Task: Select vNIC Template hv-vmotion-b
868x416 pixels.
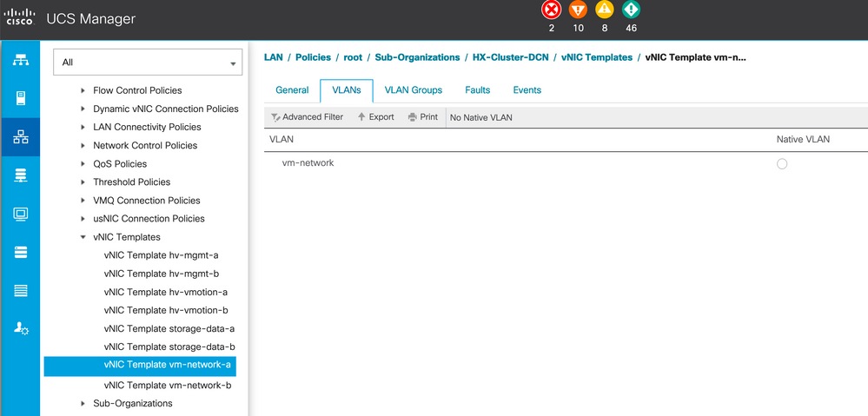Action: click(x=165, y=310)
